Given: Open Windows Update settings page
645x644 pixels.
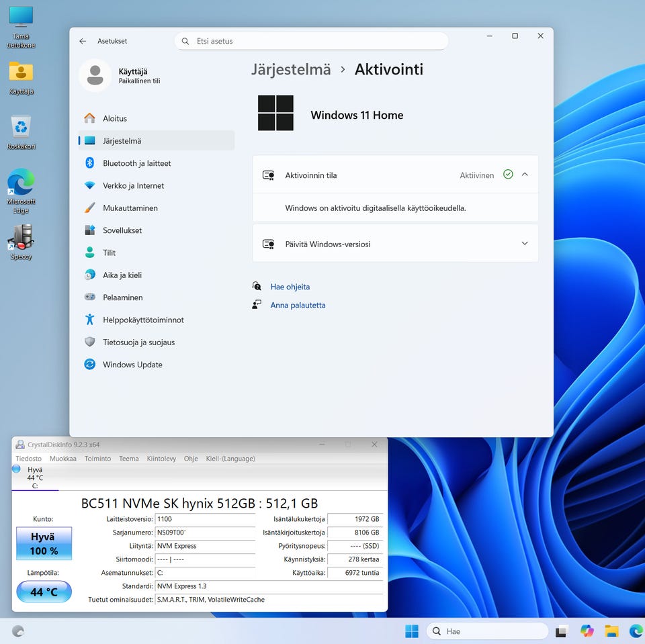Looking at the screenshot, I should [132, 365].
